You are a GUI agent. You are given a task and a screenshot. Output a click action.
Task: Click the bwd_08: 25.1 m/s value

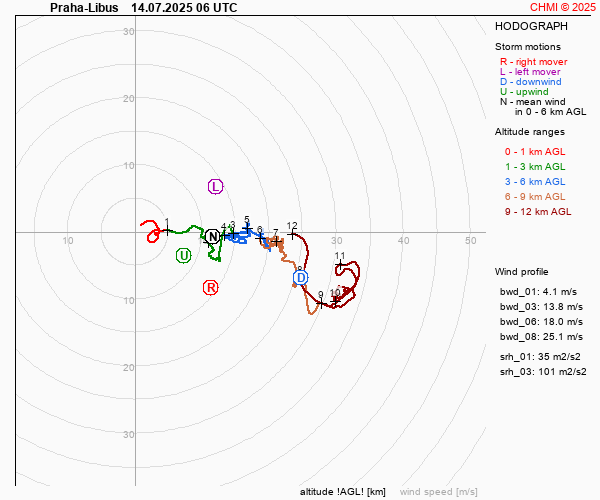pos(541,336)
